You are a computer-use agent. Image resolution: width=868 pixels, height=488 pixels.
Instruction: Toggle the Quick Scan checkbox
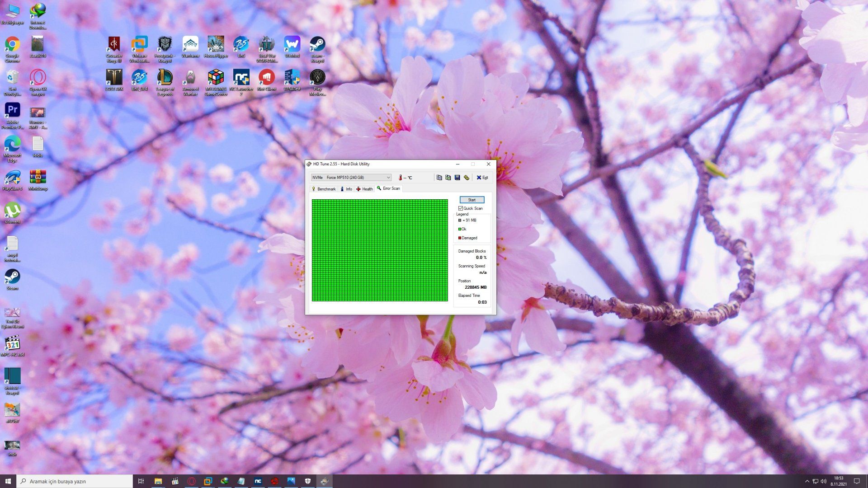(461, 208)
